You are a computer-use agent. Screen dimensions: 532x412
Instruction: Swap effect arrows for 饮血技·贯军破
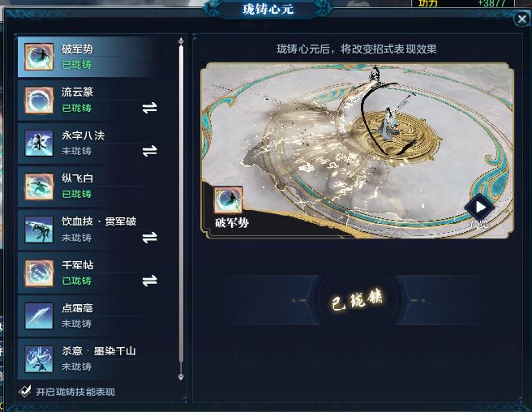click(149, 237)
